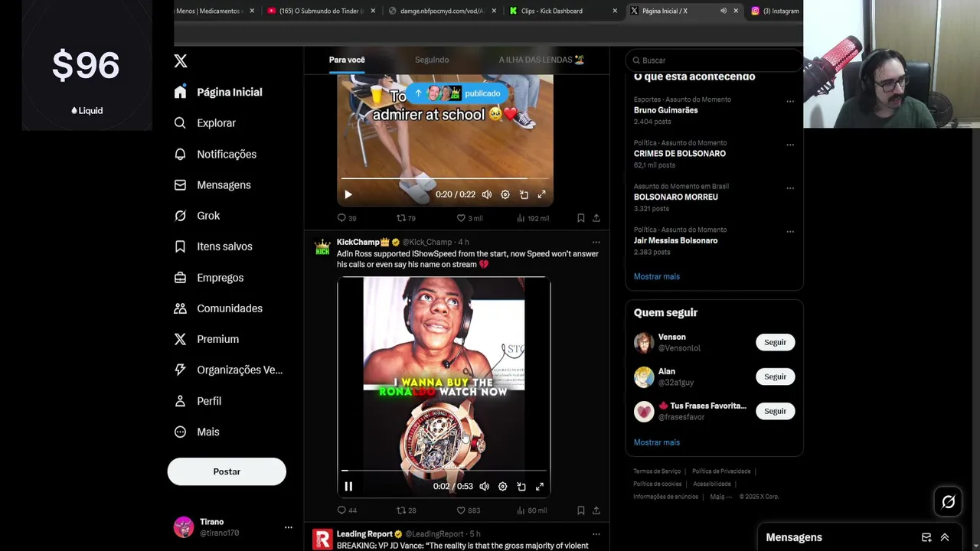This screenshot has width=980, height=551.
Task: Enter fullscreen on IShowSpeed video
Action: click(539, 486)
